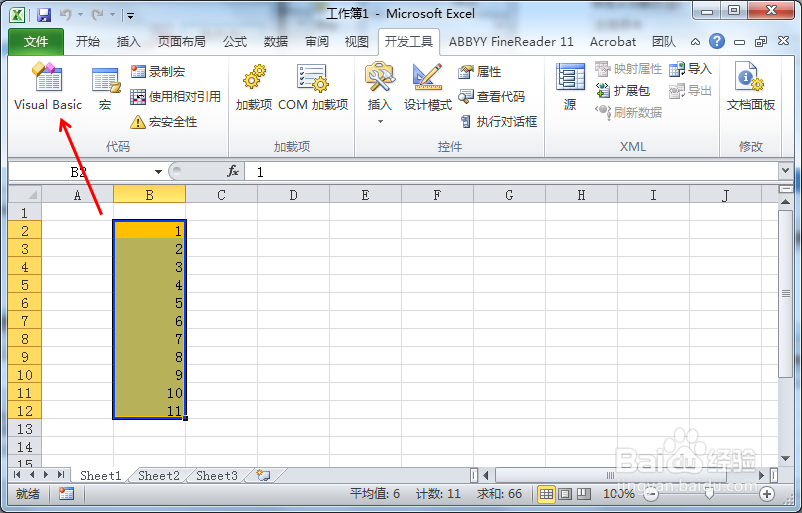Switch to the Review (审阅) tab
Screen dimensions: 802x513
point(317,41)
